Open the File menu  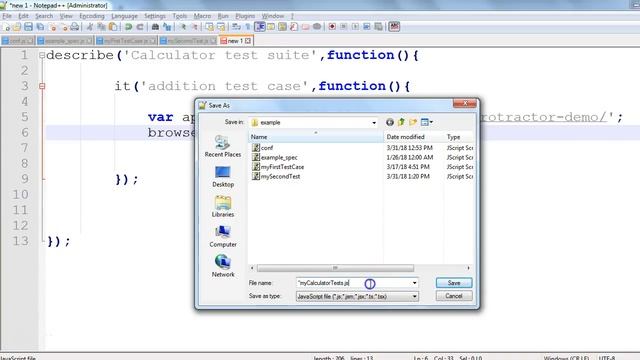tap(7, 16)
